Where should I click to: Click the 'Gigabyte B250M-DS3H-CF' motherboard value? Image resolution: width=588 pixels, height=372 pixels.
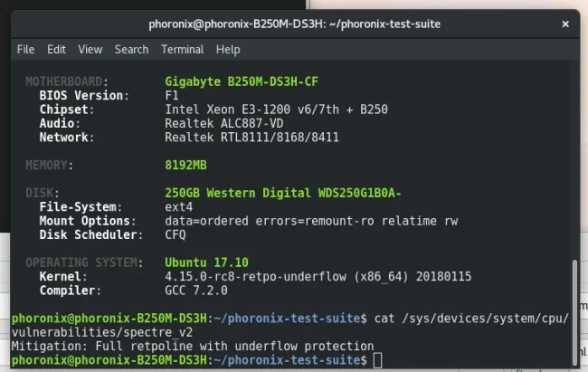point(242,81)
